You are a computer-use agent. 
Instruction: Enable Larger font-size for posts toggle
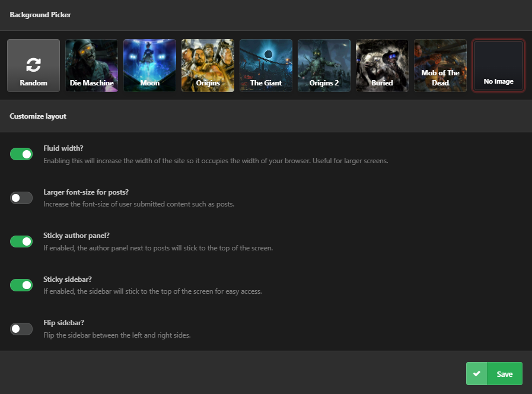pyautogui.click(x=21, y=198)
